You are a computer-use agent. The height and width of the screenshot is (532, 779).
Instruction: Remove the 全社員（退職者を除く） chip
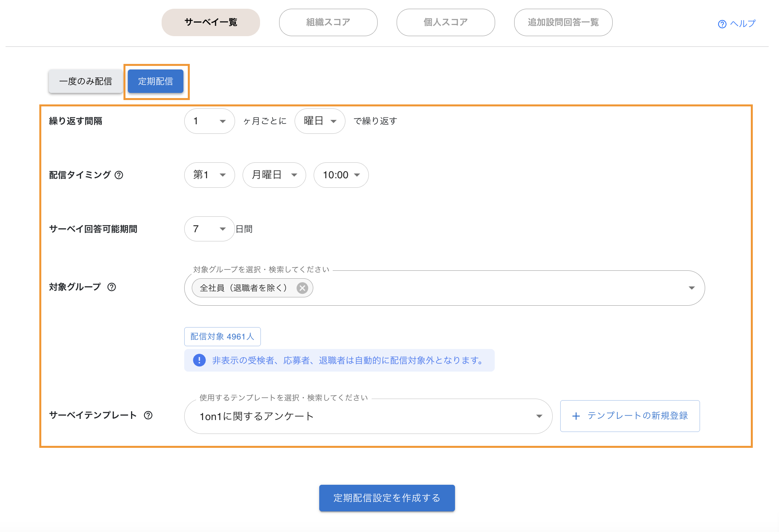pos(302,288)
